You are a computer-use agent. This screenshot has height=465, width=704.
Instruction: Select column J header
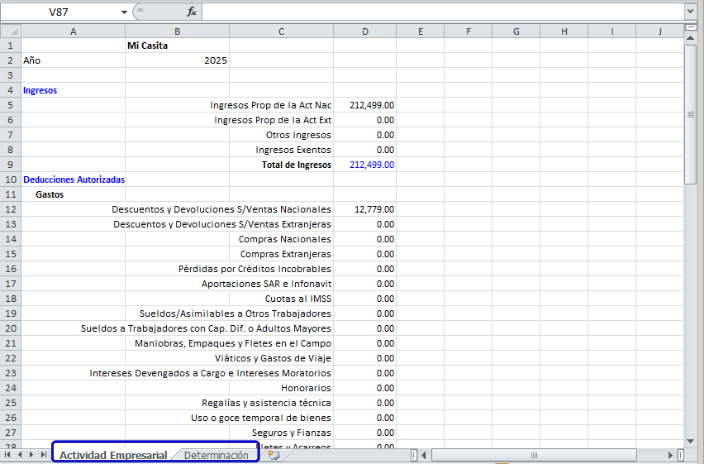click(660, 31)
